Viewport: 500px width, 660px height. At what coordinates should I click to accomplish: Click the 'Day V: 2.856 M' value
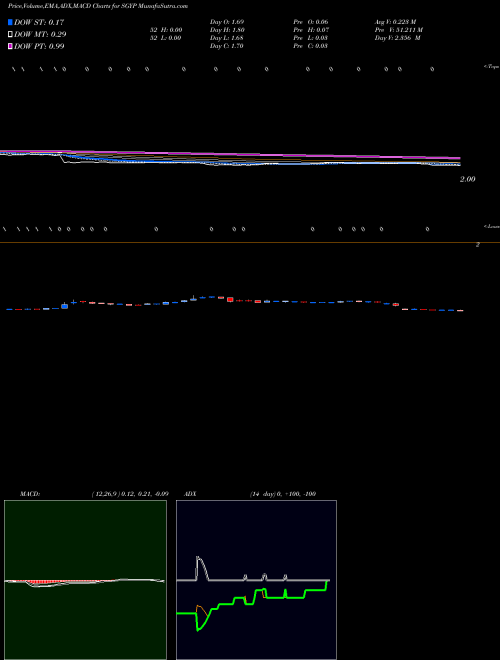[x=398, y=38]
